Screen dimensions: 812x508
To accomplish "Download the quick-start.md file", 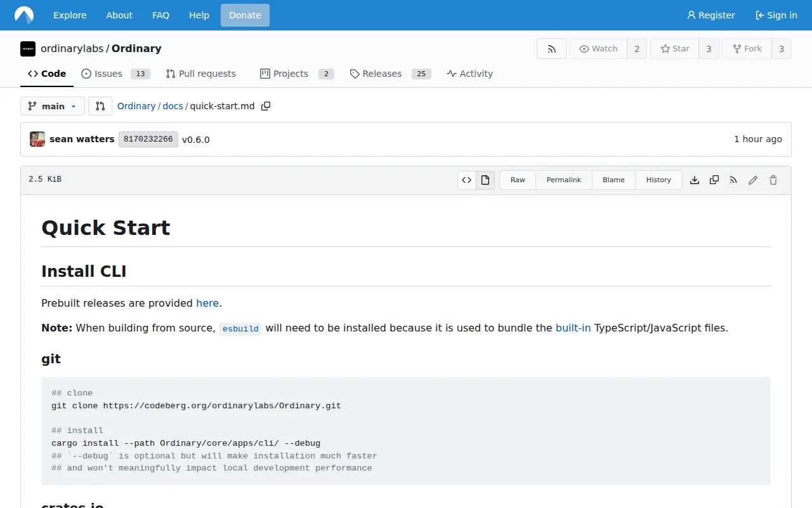I will click(x=695, y=180).
